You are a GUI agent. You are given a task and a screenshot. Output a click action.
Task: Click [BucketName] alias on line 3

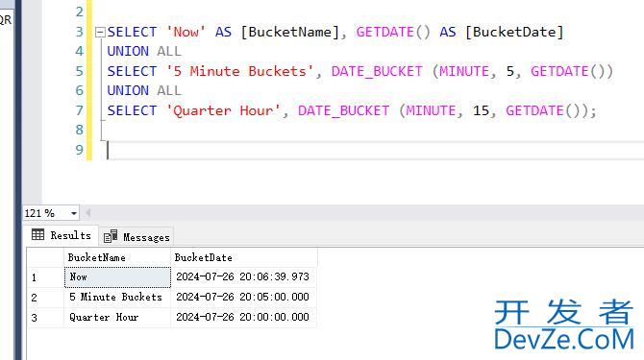(290, 32)
